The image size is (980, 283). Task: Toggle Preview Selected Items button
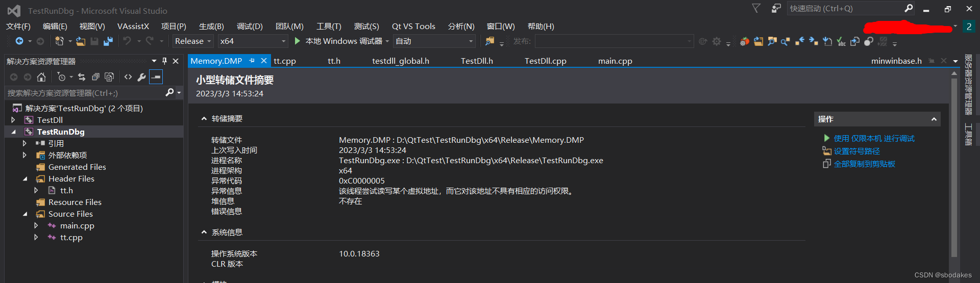156,77
